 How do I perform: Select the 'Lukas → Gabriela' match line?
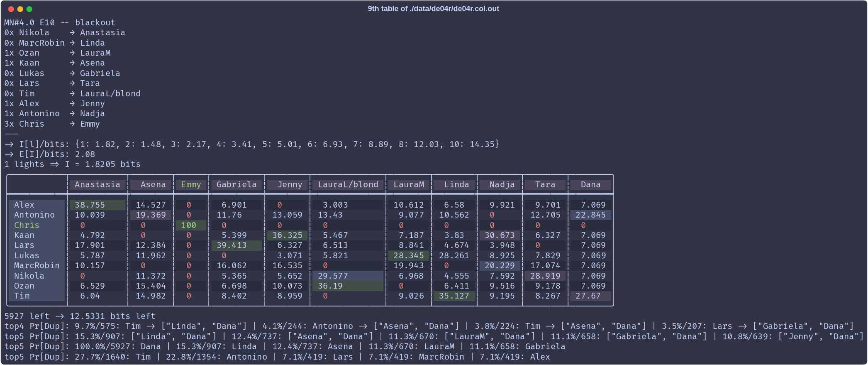tap(62, 73)
